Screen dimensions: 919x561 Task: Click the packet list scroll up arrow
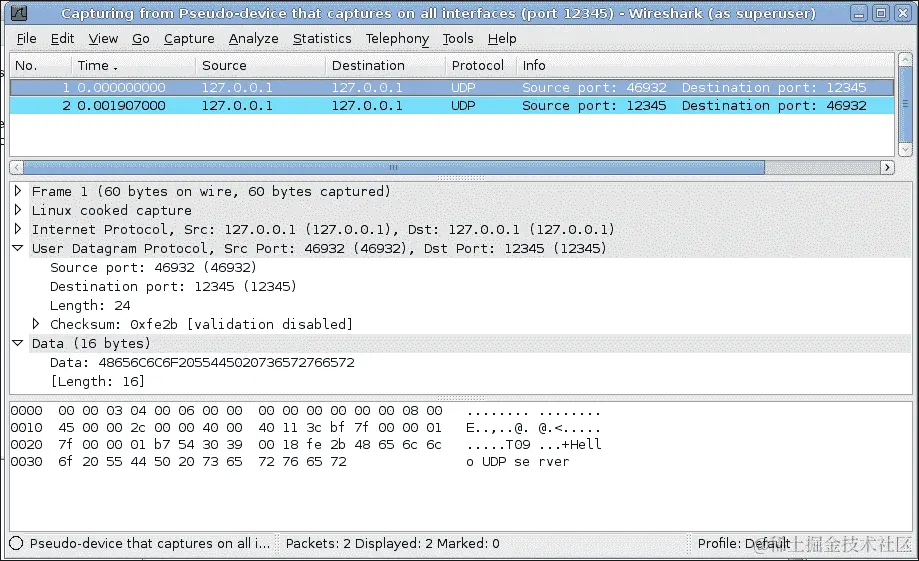click(x=905, y=59)
